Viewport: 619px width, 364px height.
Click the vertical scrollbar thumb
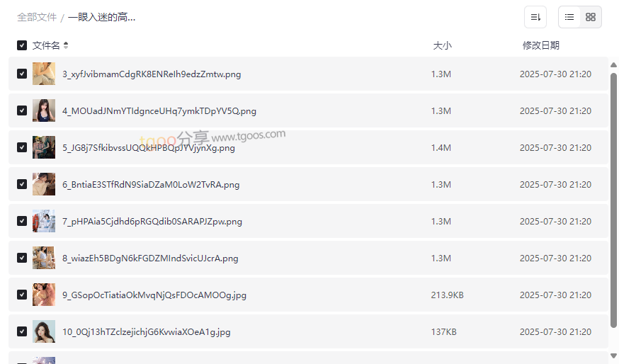613,198
